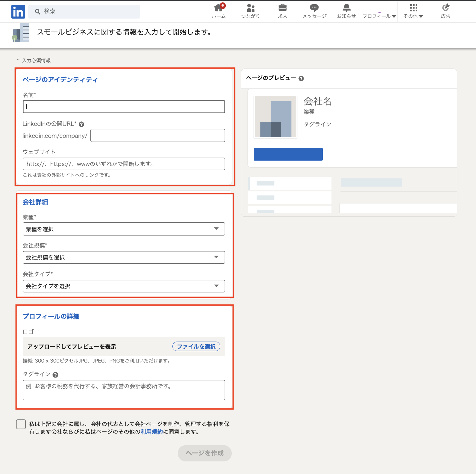The width and height of the screenshot is (476, 474).
Task: Open the 会社タイプを選択 dropdown
Action: click(x=124, y=286)
